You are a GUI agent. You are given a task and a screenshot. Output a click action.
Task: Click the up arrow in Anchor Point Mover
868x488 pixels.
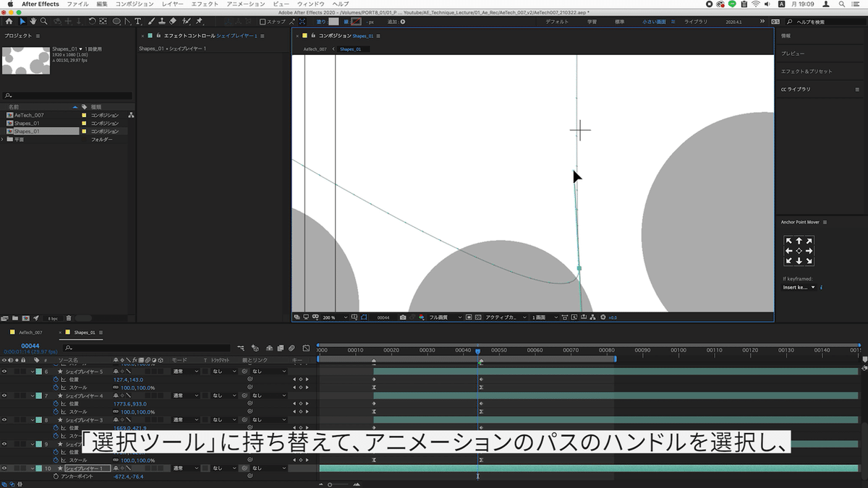[799, 241]
